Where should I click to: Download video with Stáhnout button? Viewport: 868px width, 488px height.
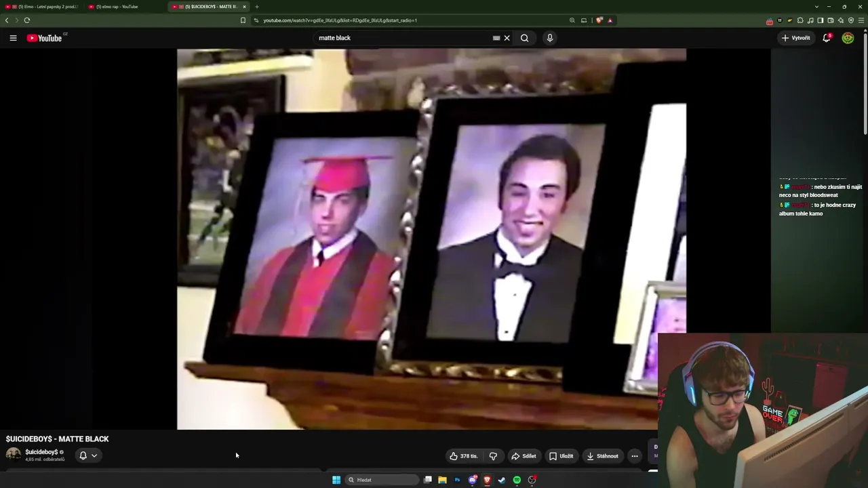point(603,456)
